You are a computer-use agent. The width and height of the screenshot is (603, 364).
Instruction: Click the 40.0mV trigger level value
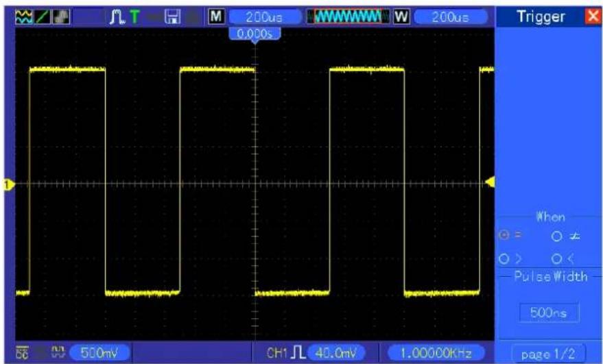(337, 353)
